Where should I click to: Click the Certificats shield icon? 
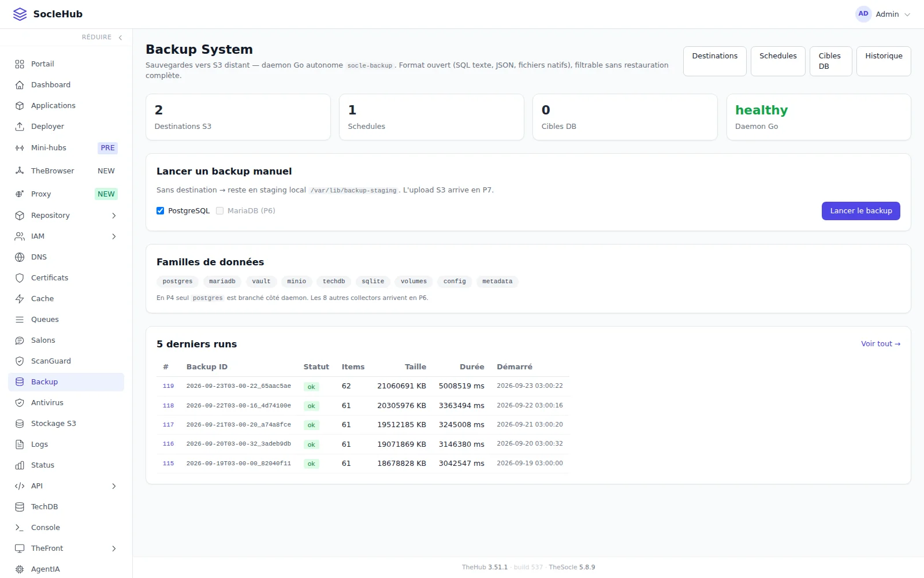click(20, 278)
